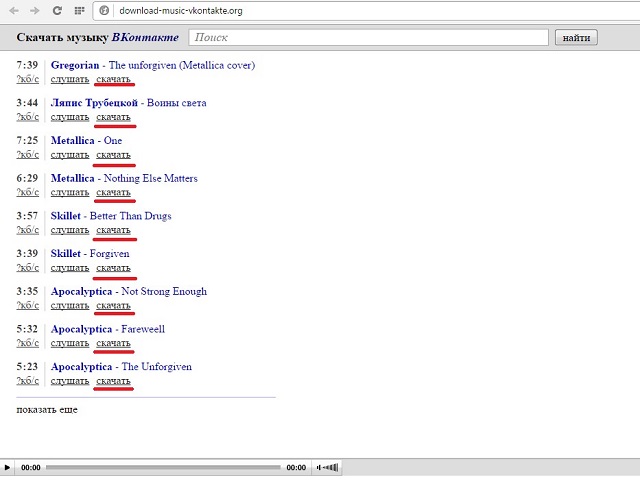
Task: Click the address bar URL download-music-vkontakte.org
Action: click(x=181, y=11)
